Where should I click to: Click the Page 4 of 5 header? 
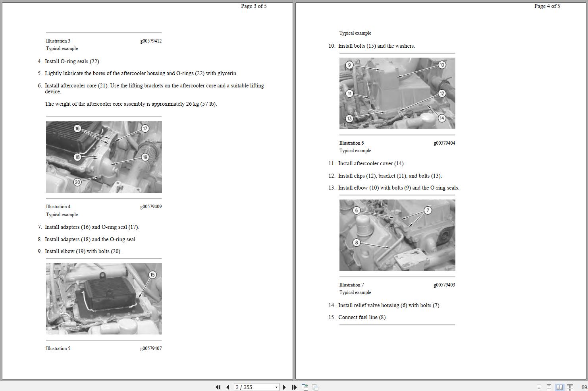point(547,6)
